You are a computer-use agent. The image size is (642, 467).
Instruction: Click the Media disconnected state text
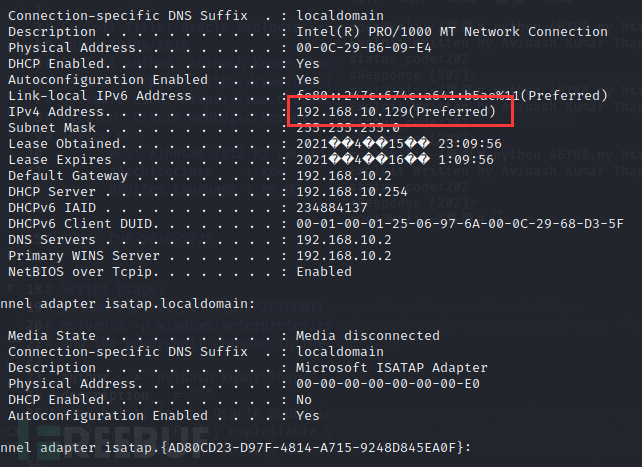pos(368,336)
